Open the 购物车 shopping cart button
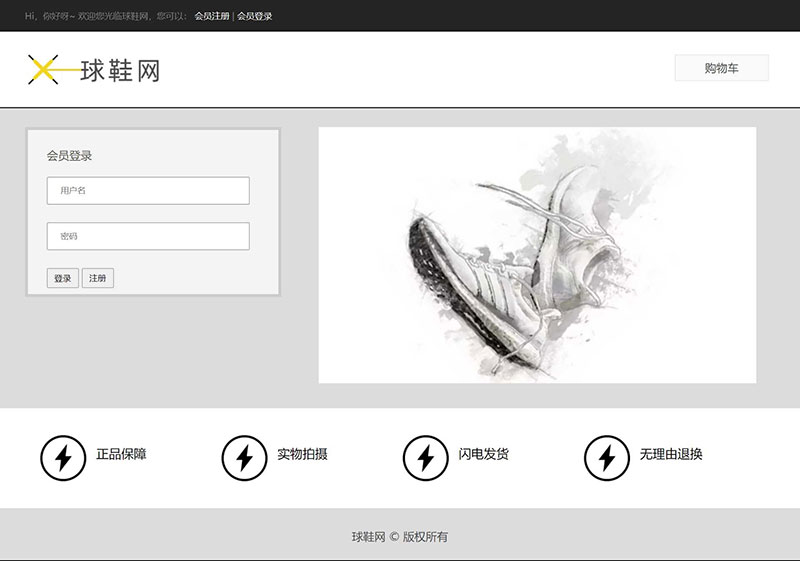This screenshot has height=561, width=800. click(x=721, y=68)
